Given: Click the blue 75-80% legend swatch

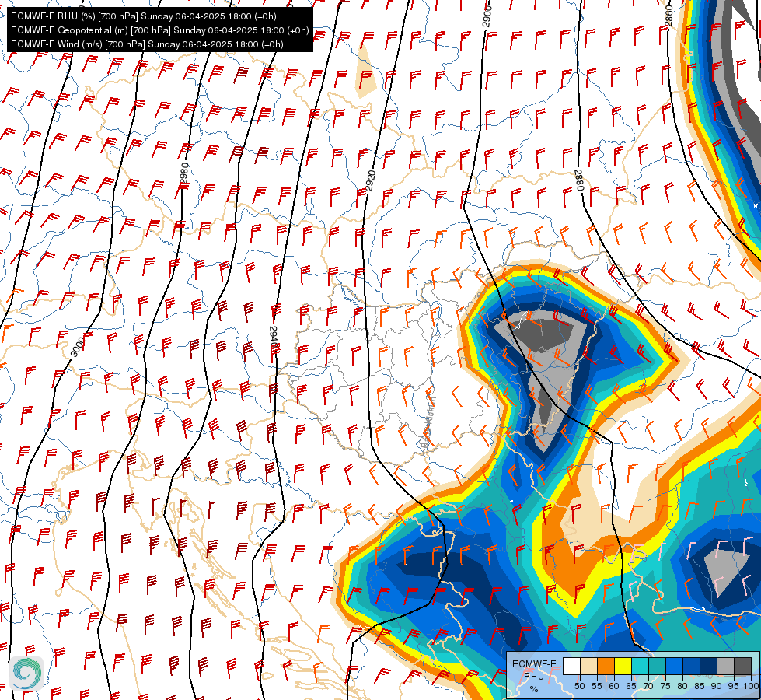Looking at the screenshot, I should click(x=674, y=666).
